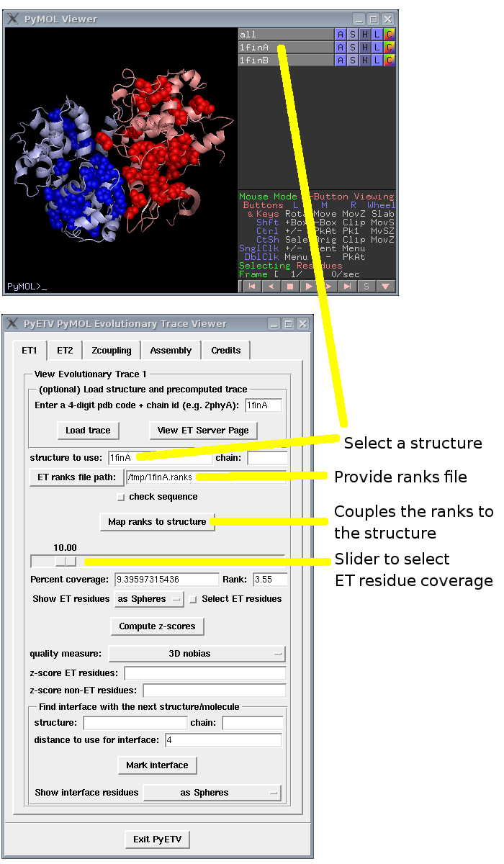Open the Hide menu for object all
This screenshot has width=504, height=864.
365,35
